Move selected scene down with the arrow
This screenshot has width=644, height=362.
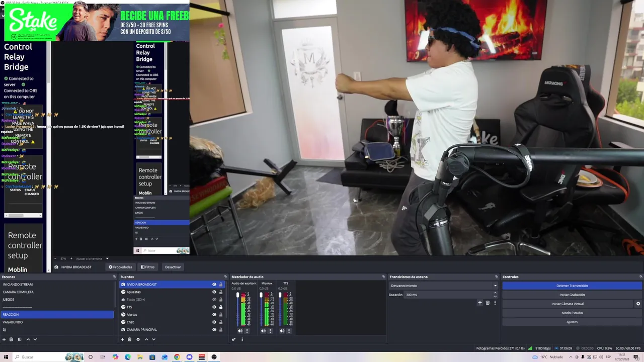35,339
